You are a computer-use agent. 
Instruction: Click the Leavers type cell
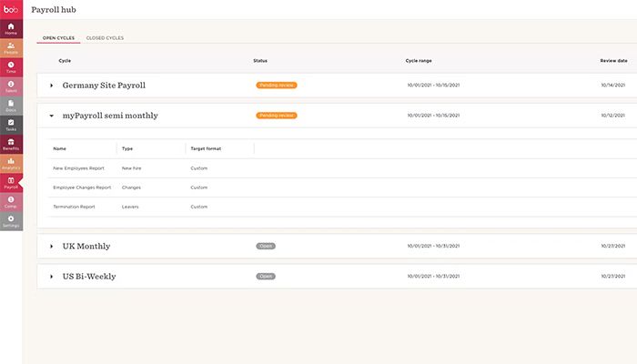pyautogui.click(x=130, y=207)
